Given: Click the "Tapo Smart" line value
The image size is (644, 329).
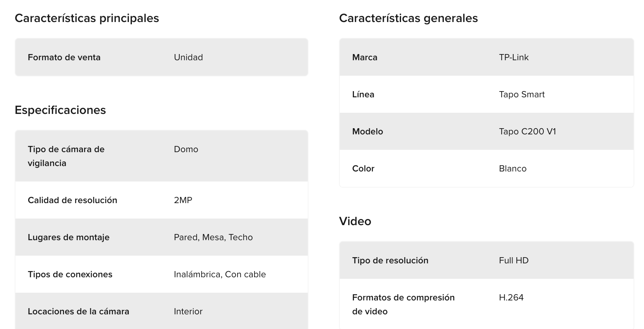Looking at the screenshot, I should coord(522,95).
